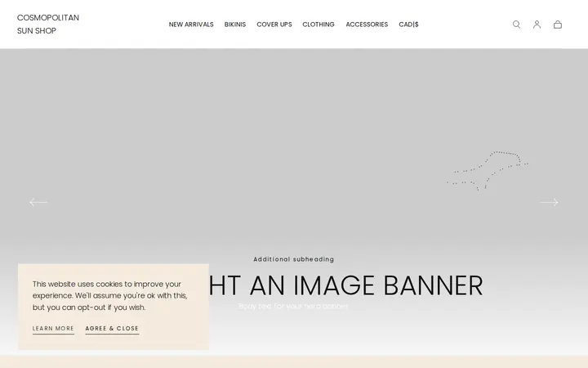Click Cosmopolitan Sun Shop logo
Viewport: 588px width, 368px height.
click(48, 24)
